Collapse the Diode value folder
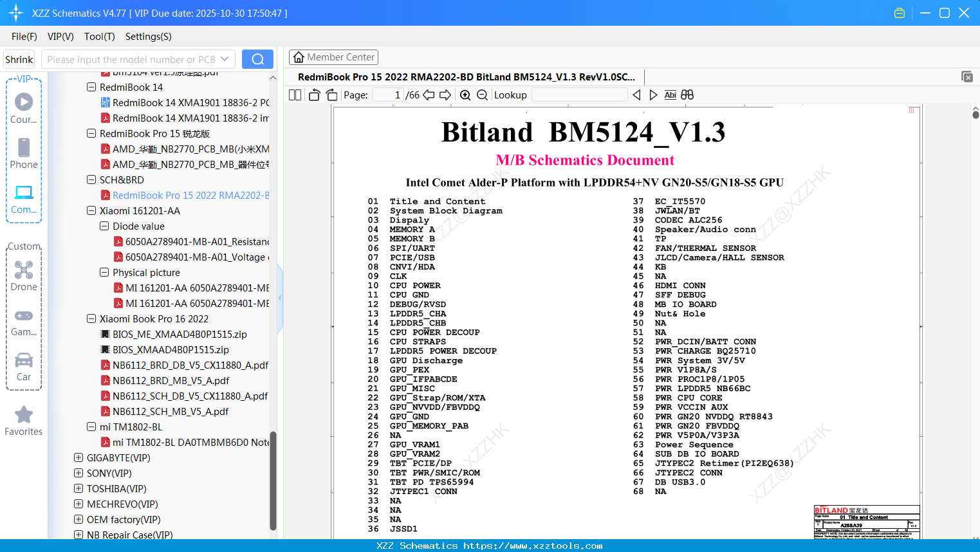The height and width of the screenshot is (552, 980). tap(104, 226)
